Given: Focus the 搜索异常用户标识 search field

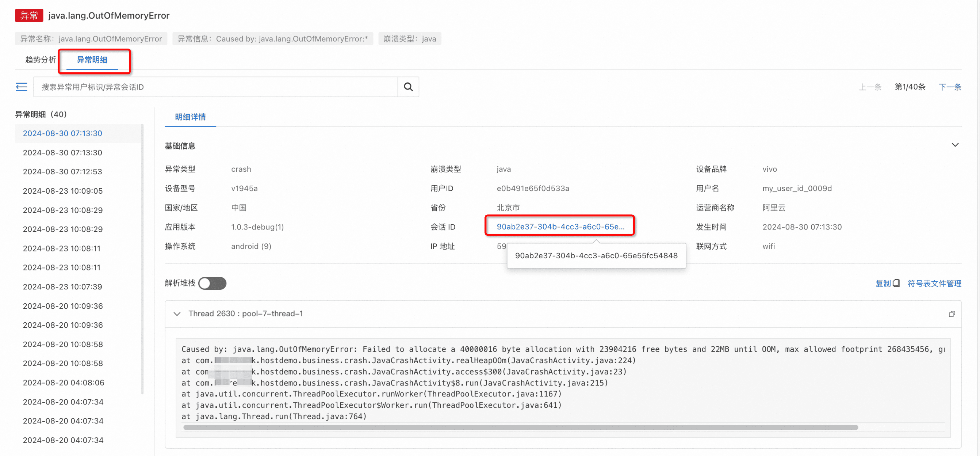Looking at the screenshot, I should point(215,87).
